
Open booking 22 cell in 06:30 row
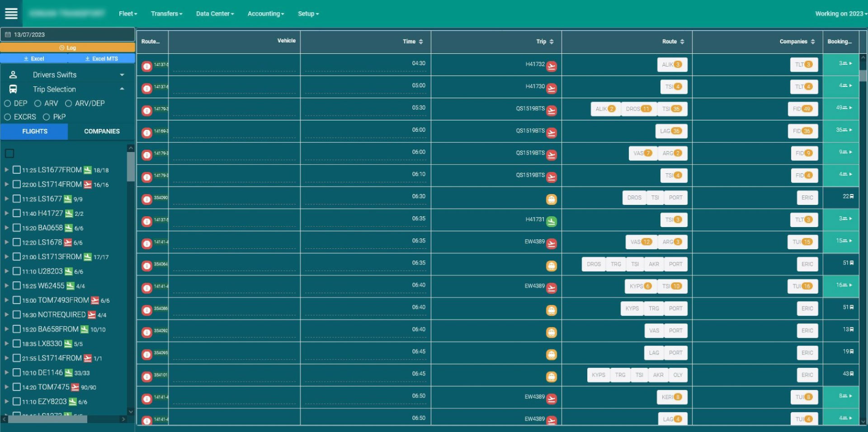point(841,197)
